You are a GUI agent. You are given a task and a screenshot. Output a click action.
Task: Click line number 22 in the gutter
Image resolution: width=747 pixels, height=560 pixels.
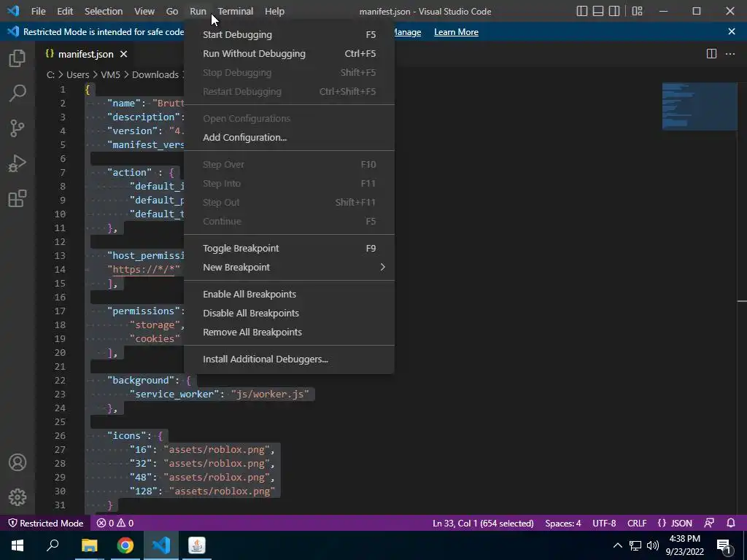point(60,381)
